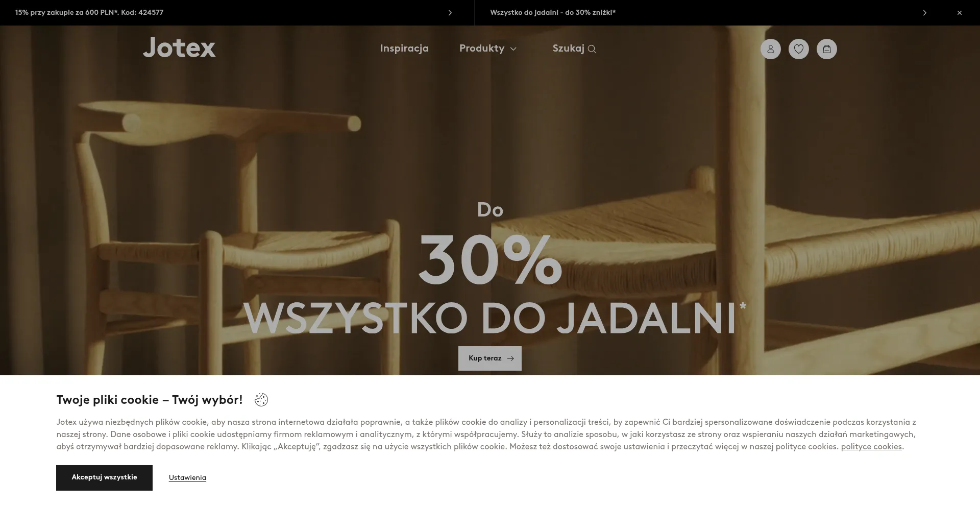980x507 pixels.
Task: Click the Wszystko do jadalni banner text
Action: pyautogui.click(x=553, y=13)
